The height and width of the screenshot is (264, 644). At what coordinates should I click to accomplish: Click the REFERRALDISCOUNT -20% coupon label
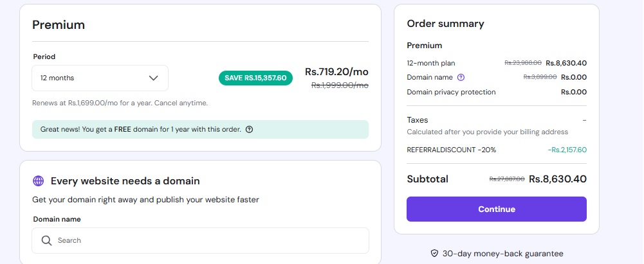(451, 150)
